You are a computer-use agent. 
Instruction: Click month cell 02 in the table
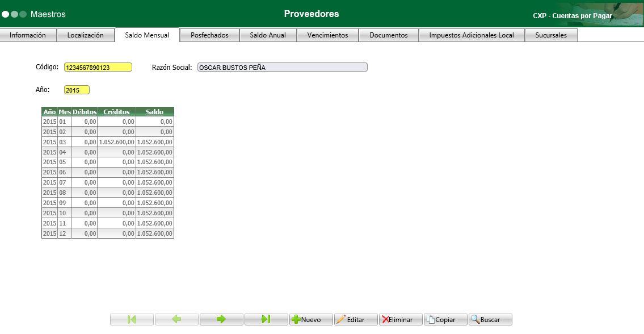(65, 132)
